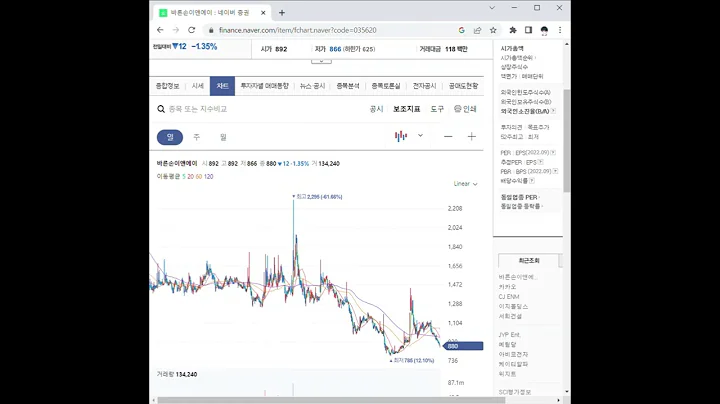Switch to the 시세 tab

tap(197, 86)
